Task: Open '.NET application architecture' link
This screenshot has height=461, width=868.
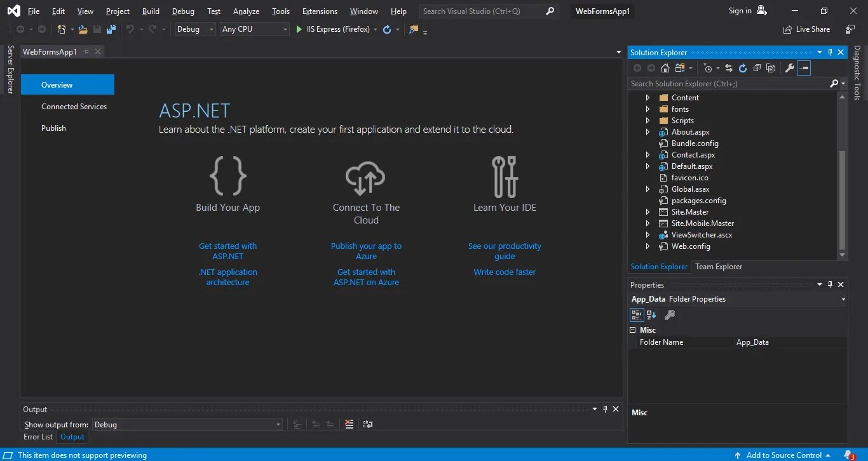Action: [227, 277]
